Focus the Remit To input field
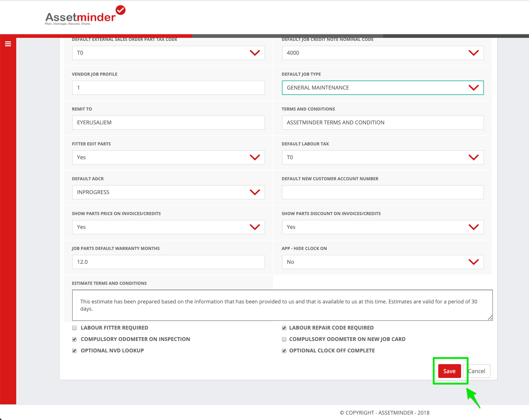Image resolution: width=529 pixels, height=420 pixels. pos(168,123)
